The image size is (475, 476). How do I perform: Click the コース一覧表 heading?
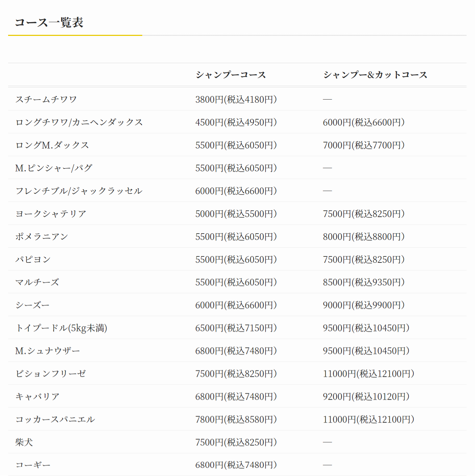[49, 23]
